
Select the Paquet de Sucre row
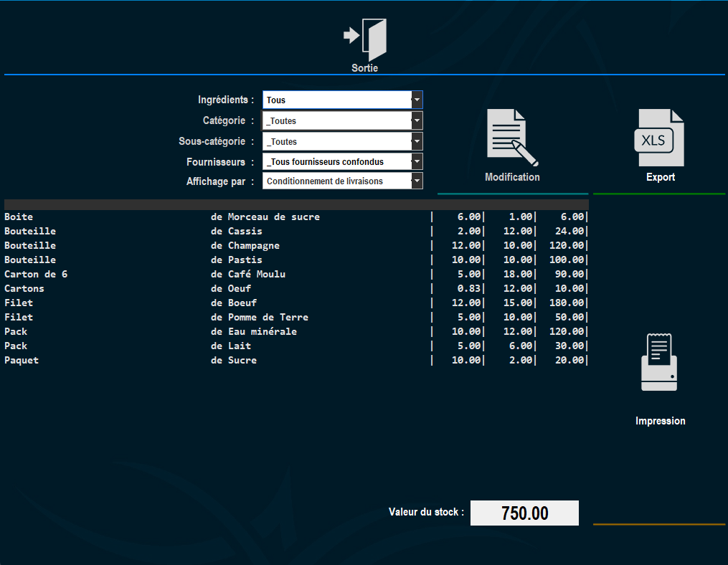(296, 361)
